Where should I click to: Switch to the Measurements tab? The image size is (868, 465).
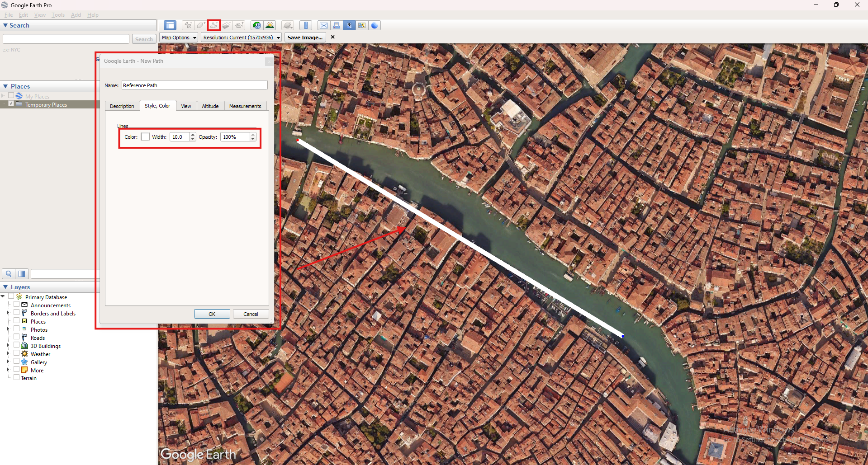(245, 106)
